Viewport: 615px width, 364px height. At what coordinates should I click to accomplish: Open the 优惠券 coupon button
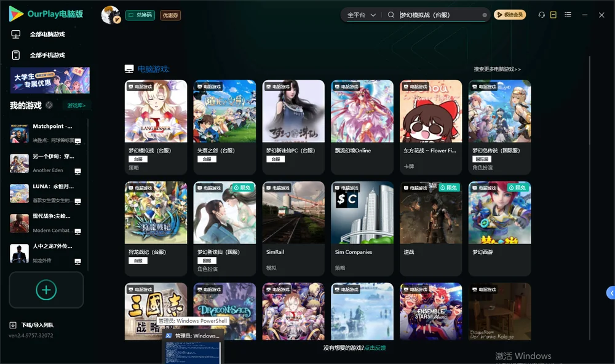coord(170,15)
